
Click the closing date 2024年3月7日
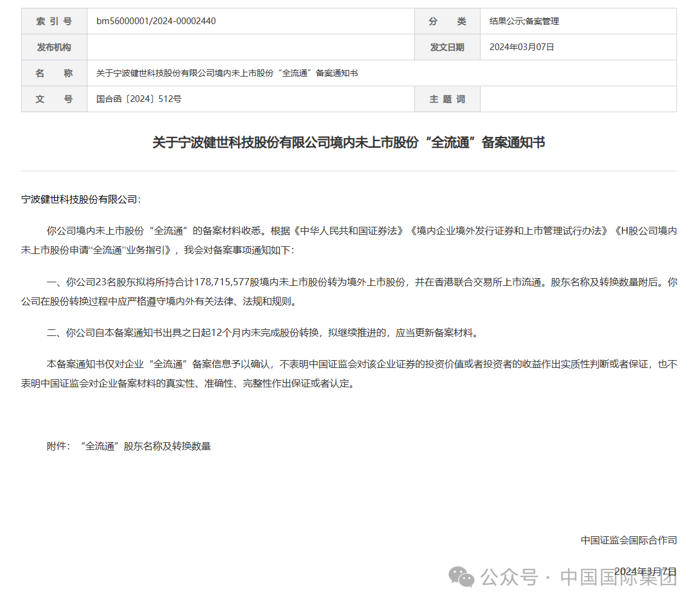[x=646, y=571]
